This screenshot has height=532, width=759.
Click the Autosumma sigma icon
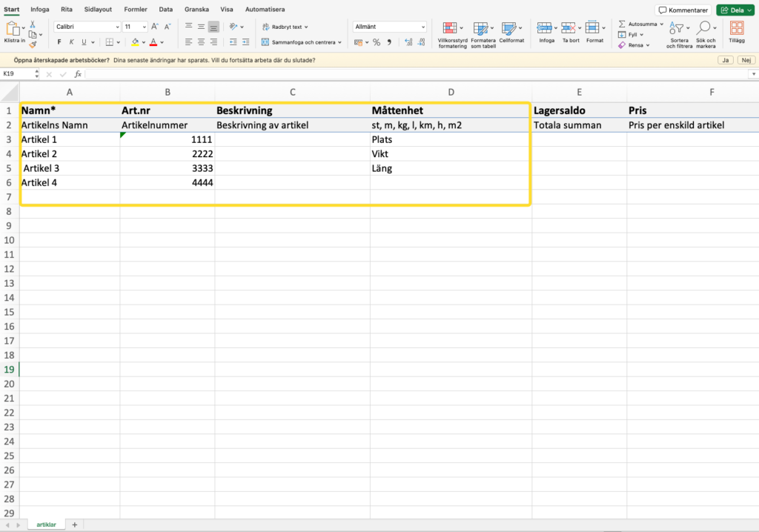tap(623, 24)
